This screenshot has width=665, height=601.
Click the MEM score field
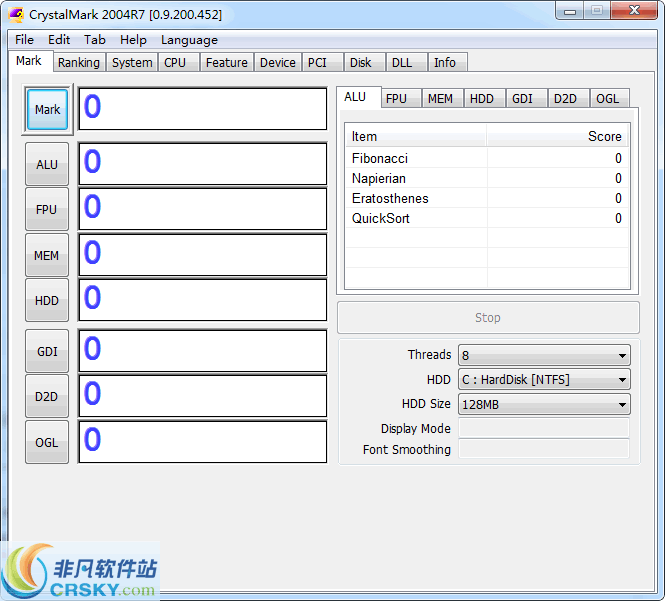(x=203, y=255)
